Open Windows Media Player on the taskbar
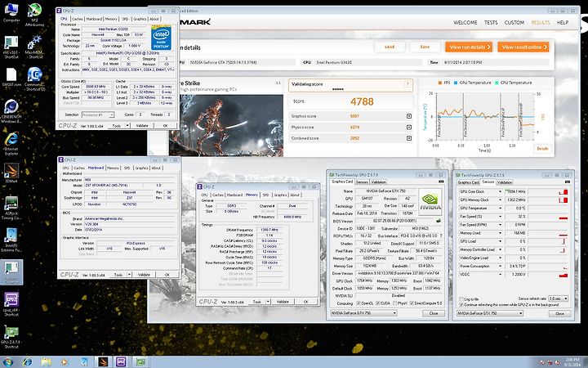Viewport: 588px width, 368px height. pos(65,362)
